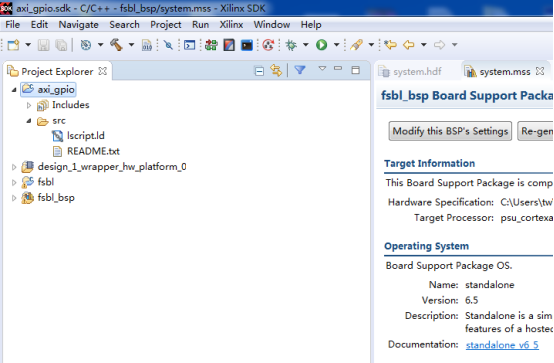Click the green Program FPGA icon
The image size is (554, 363).
(211, 45)
